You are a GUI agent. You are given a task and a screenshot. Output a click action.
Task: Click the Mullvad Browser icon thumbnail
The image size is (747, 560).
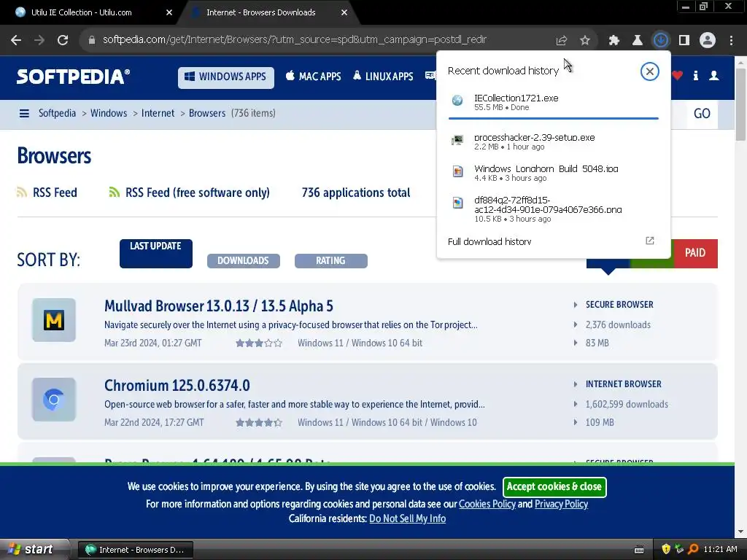54,320
